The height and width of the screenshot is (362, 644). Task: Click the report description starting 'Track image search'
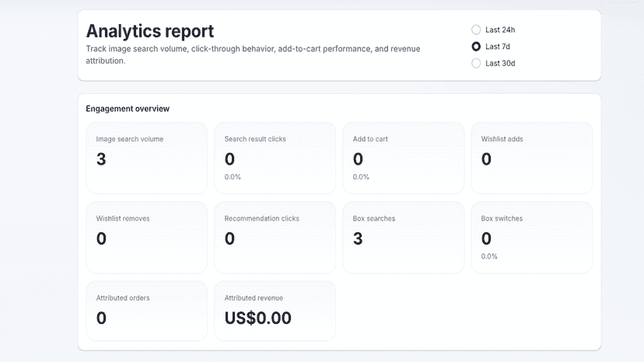(x=253, y=54)
